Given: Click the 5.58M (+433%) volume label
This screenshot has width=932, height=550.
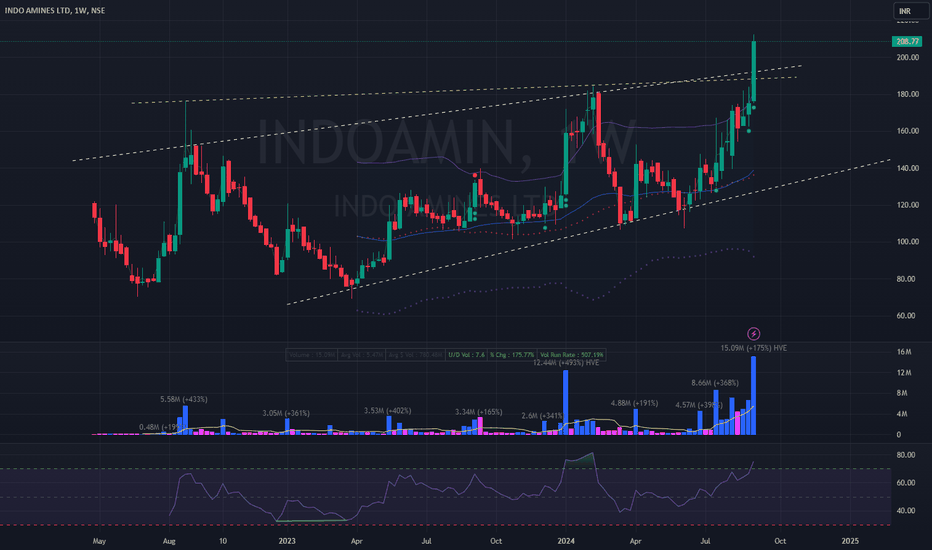Looking at the screenshot, I should pyautogui.click(x=184, y=400).
